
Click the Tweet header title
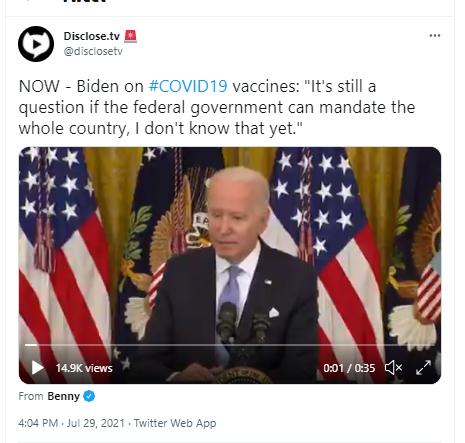click(x=85, y=1)
